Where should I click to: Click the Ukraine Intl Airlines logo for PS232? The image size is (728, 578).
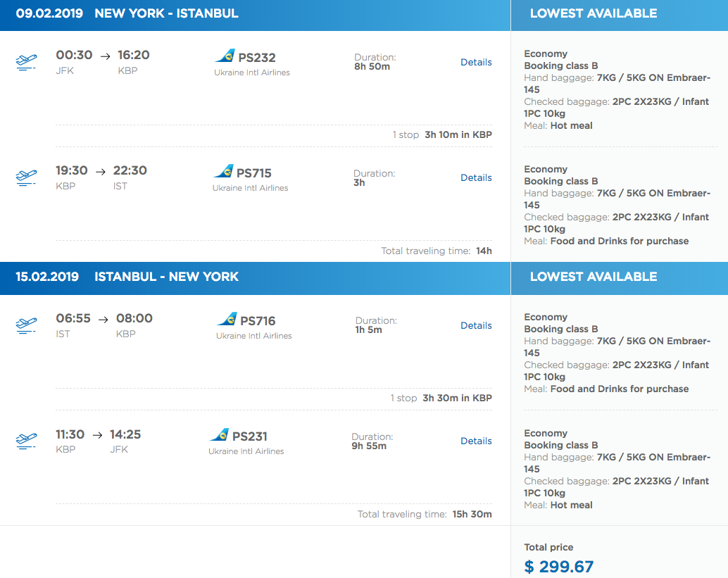click(x=225, y=56)
